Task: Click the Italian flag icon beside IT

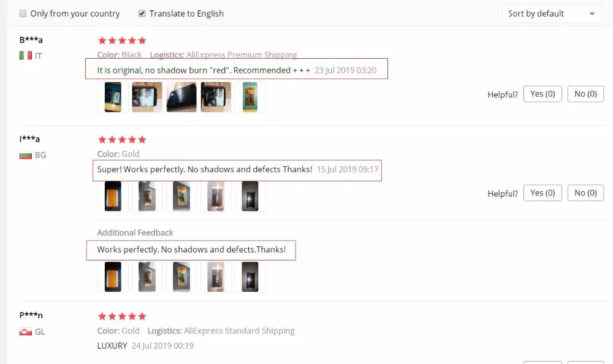Action: [25, 56]
